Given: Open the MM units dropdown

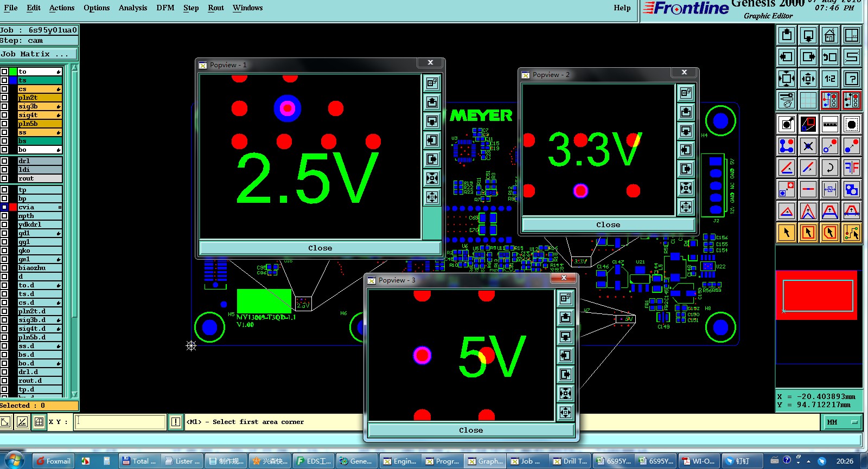Looking at the screenshot, I should tap(843, 422).
